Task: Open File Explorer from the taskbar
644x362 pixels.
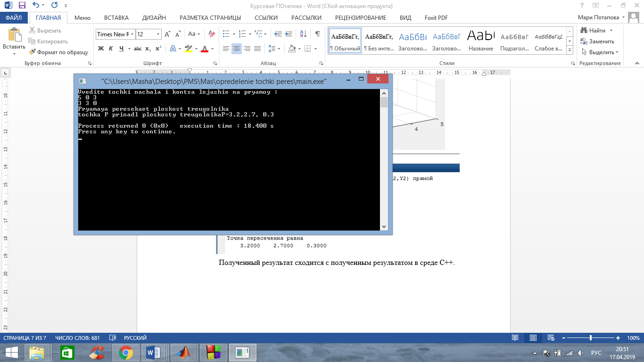Action: [x=37, y=352]
